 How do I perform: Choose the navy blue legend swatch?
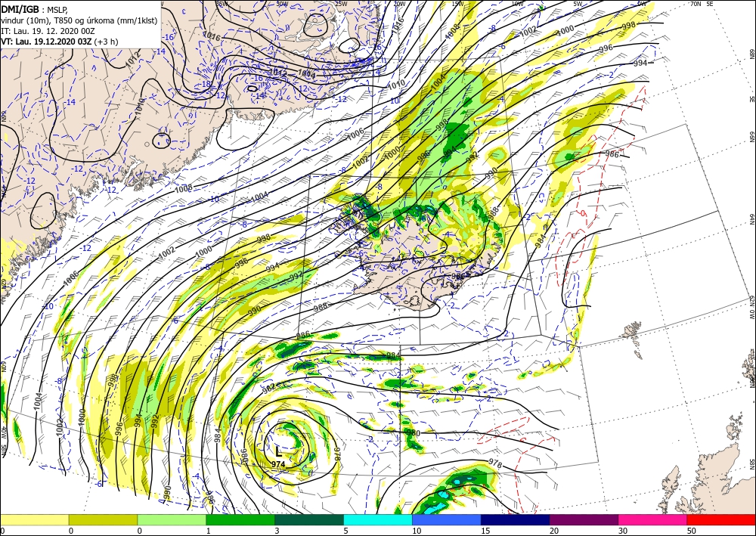click(x=516, y=519)
